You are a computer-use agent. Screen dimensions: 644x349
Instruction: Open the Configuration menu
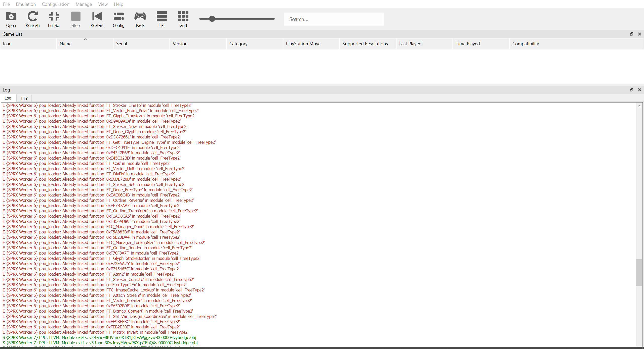(55, 4)
